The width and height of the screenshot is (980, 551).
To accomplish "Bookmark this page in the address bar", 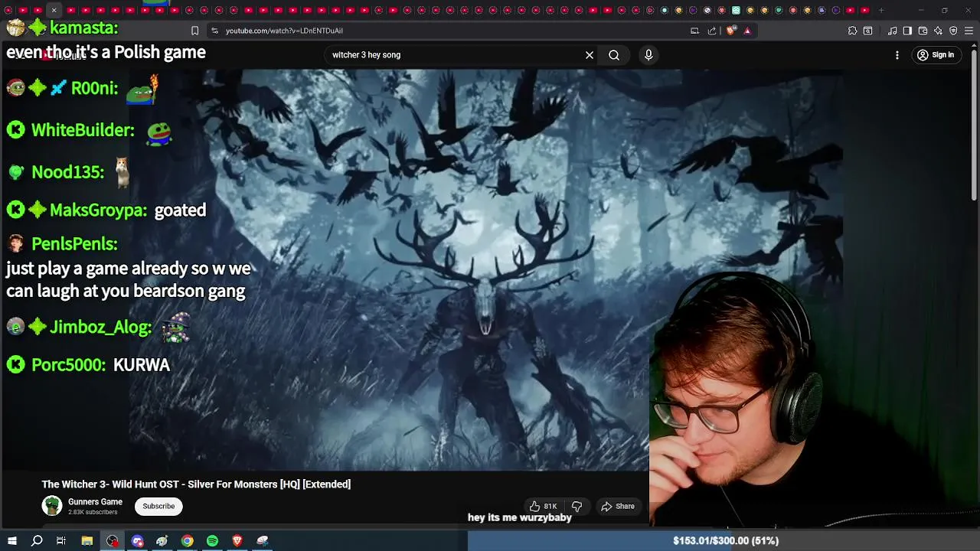I will coord(194,31).
